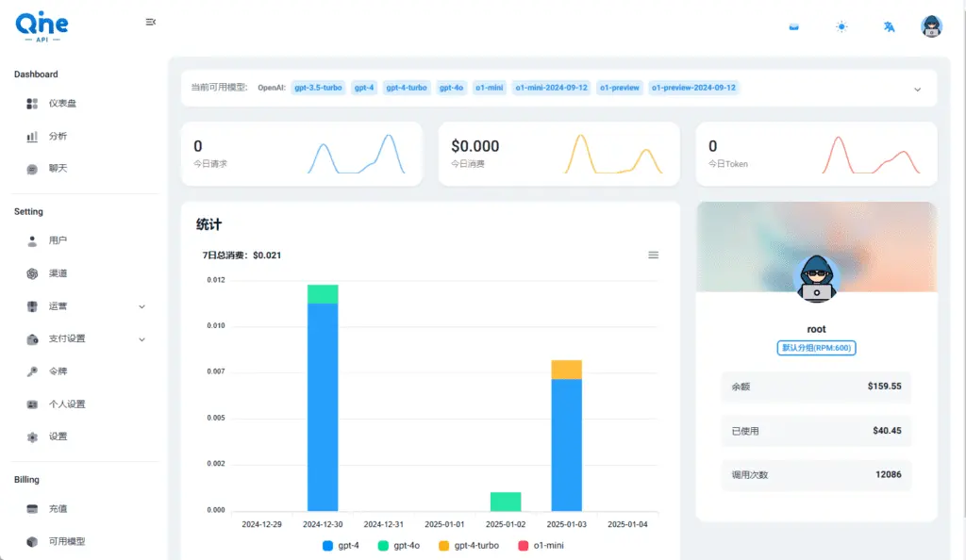Image resolution: width=966 pixels, height=560 pixels.
Task: Click the gpt-3.5-turbo model tag
Action: pyautogui.click(x=318, y=88)
